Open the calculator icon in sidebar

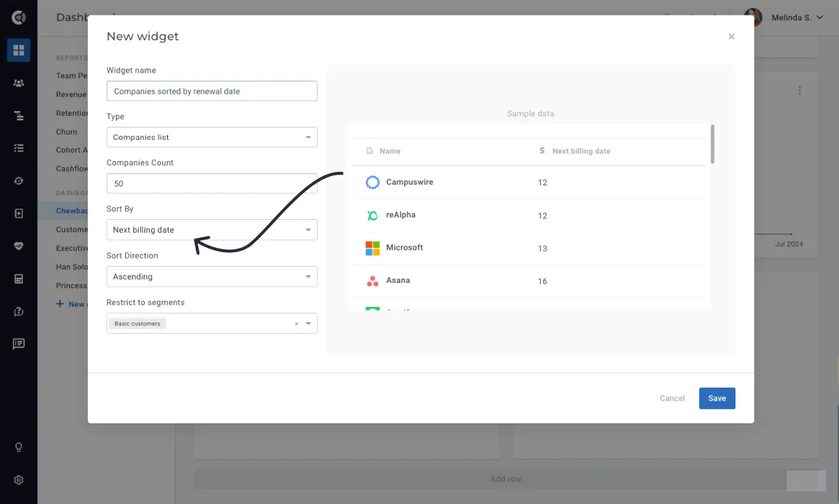coord(18,279)
